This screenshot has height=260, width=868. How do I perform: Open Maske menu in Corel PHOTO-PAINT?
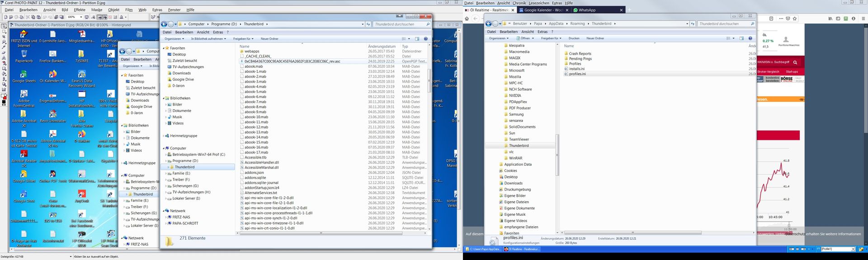[x=97, y=9]
